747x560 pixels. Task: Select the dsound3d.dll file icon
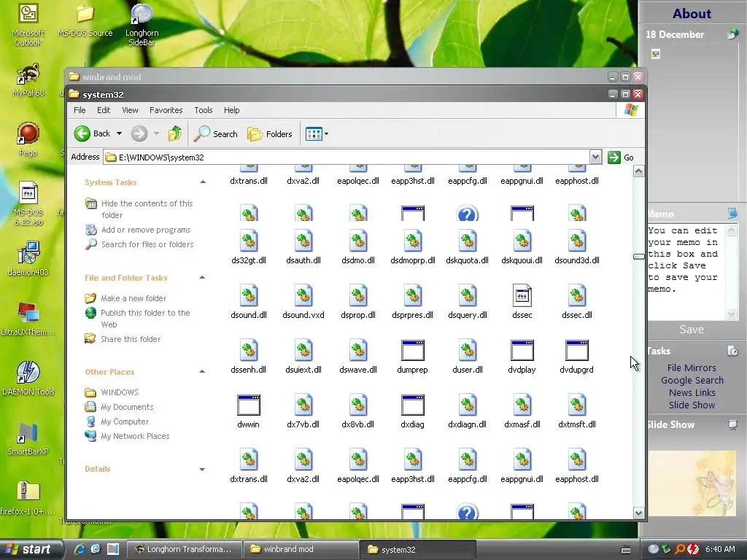(x=577, y=241)
